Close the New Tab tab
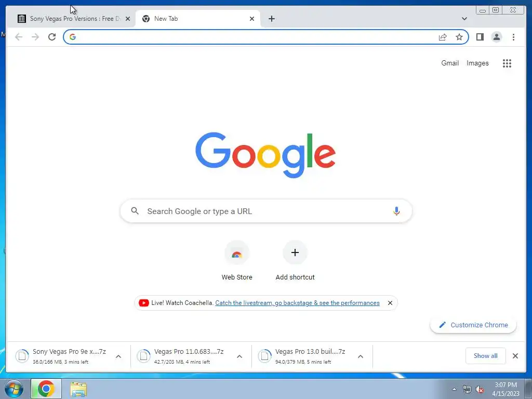The height and width of the screenshot is (399, 532). pyautogui.click(x=252, y=19)
